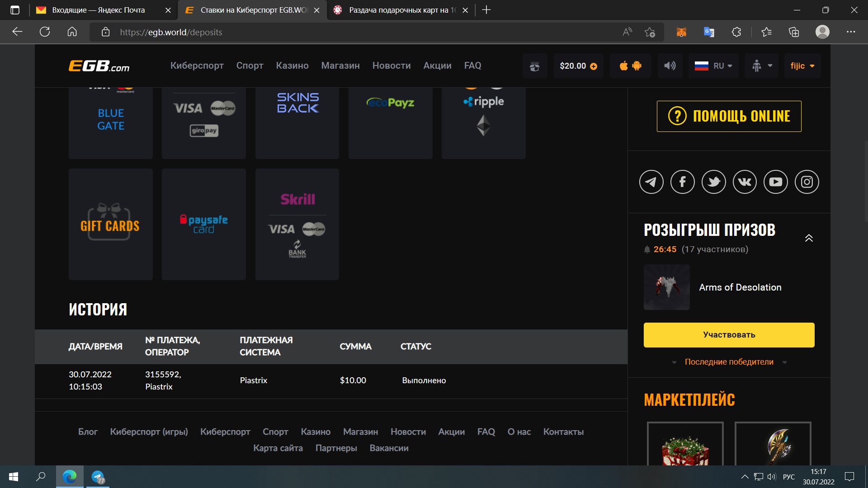This screenshot has height=488, width=868.
Task: Select the Gift Cards payment tile
Action: point(110,224)
